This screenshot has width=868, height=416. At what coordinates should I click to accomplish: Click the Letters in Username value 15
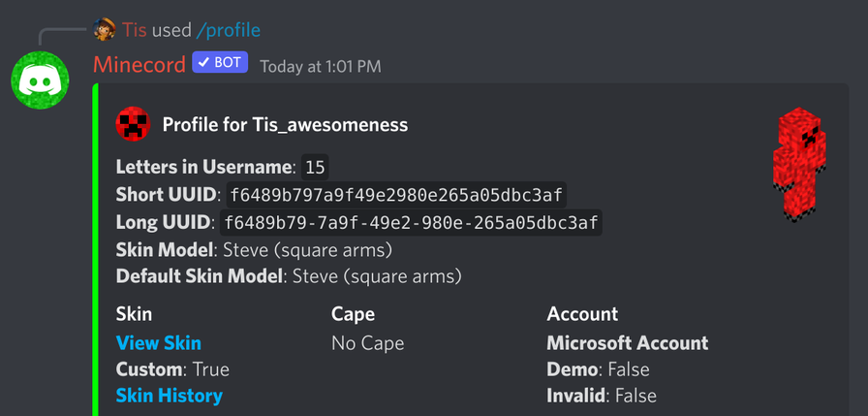[315, 168]
